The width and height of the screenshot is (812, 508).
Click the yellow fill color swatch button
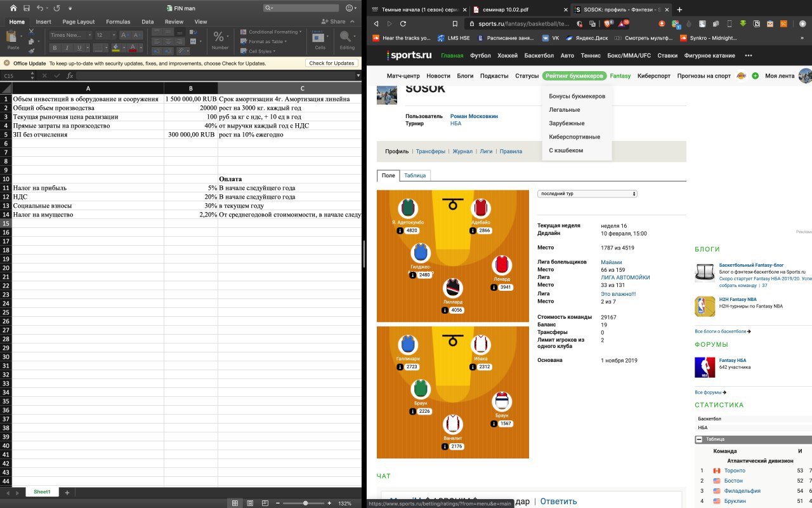point(116,48)
